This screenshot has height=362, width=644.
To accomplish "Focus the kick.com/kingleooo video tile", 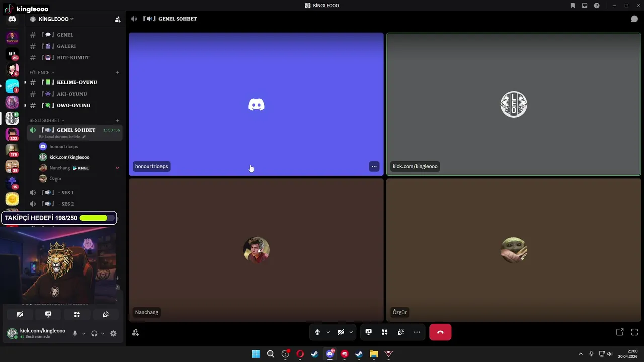I will [514, 105].
